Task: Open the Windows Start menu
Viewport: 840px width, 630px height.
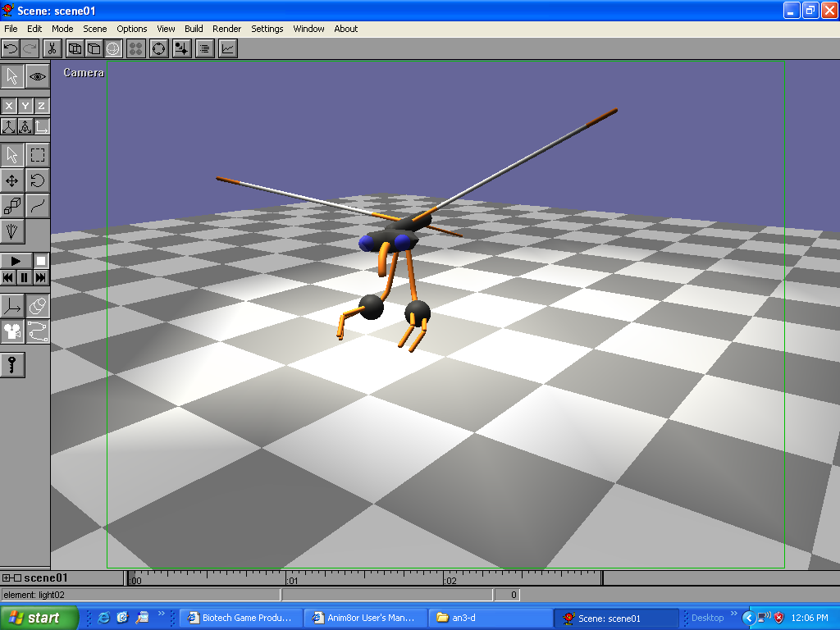Action: (39, 618)
